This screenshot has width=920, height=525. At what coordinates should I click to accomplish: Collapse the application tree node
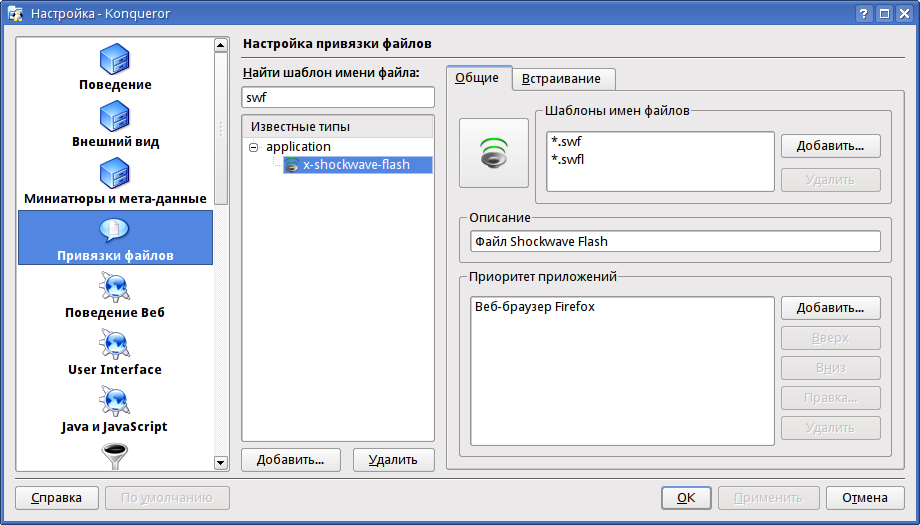click(x=253, y=147)
